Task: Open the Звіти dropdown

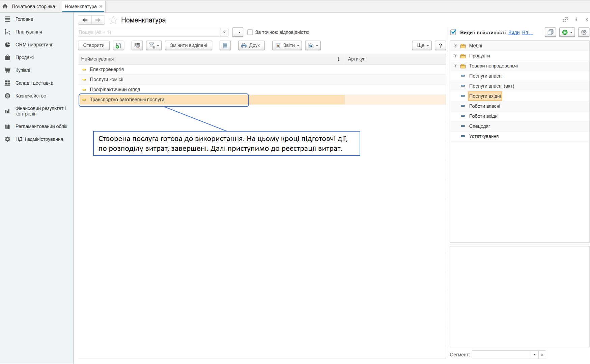Action: (x=287, y=46)
